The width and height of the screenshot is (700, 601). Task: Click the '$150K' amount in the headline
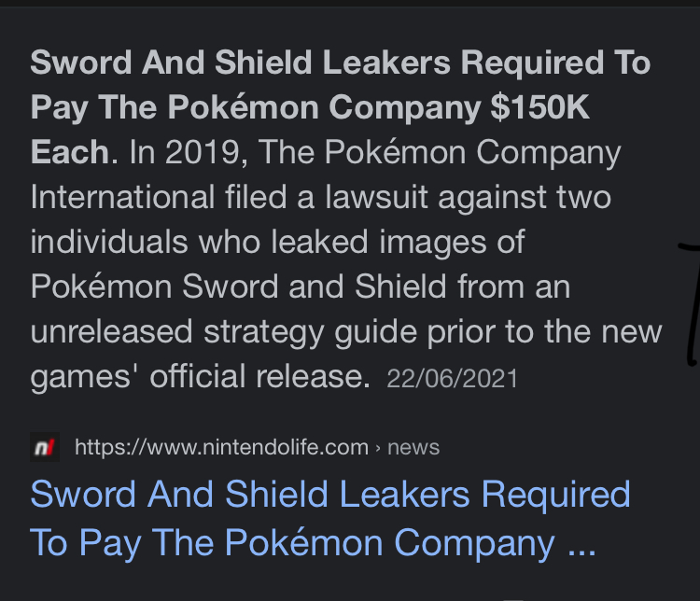540,107
